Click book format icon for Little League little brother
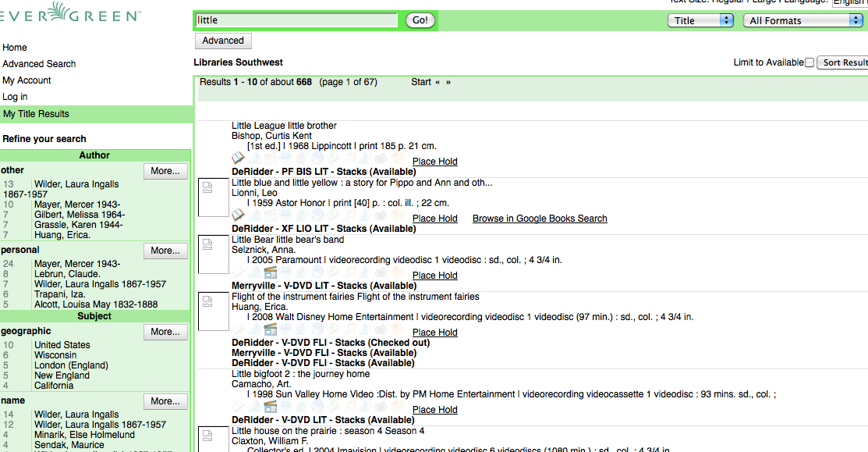Image resolution: width=868 pixels, height=452 pixels. tap(239, 158)
